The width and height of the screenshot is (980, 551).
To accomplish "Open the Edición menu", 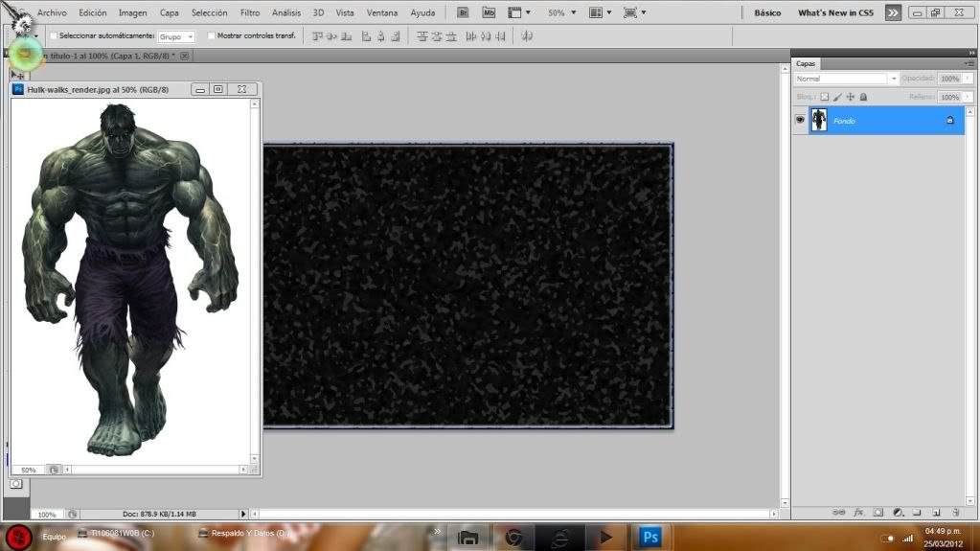I will 93,12.
